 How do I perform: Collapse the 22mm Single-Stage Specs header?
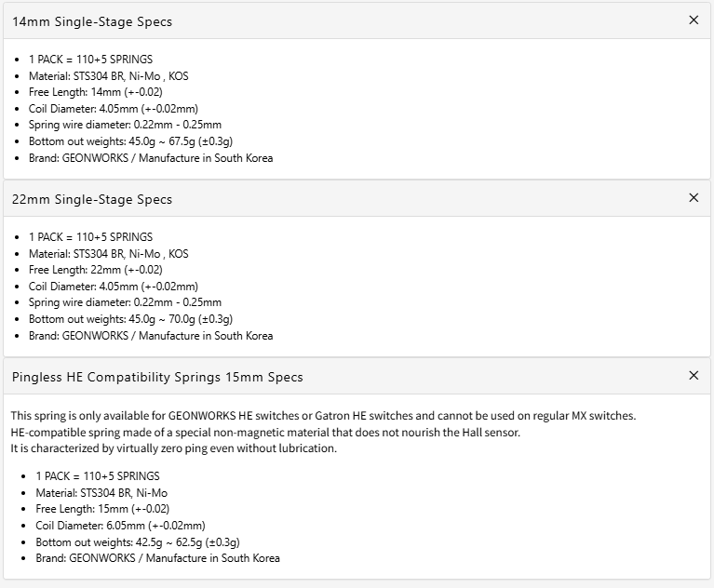[92, 199]
